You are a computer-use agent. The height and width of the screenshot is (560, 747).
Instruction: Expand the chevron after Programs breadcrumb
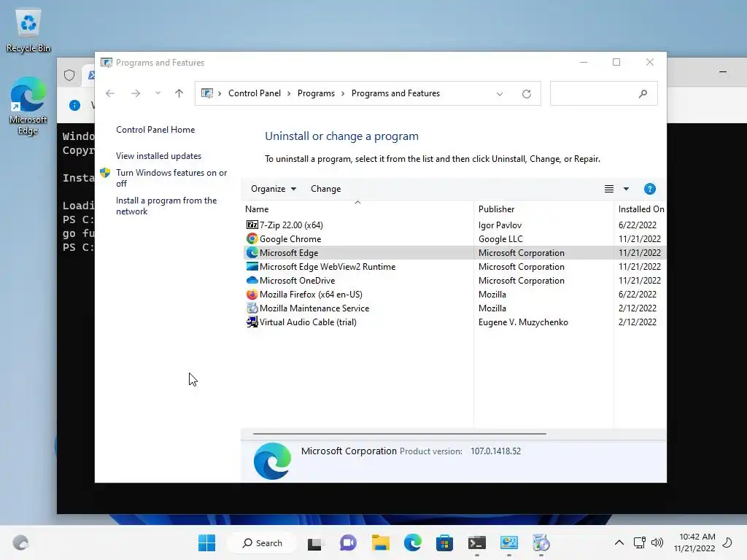tap(343, 94)
